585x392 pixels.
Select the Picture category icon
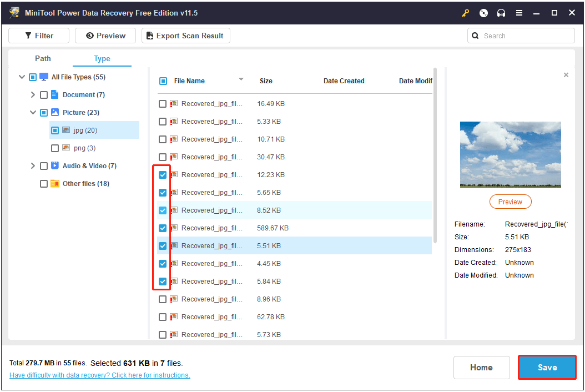tap(55, 112)
